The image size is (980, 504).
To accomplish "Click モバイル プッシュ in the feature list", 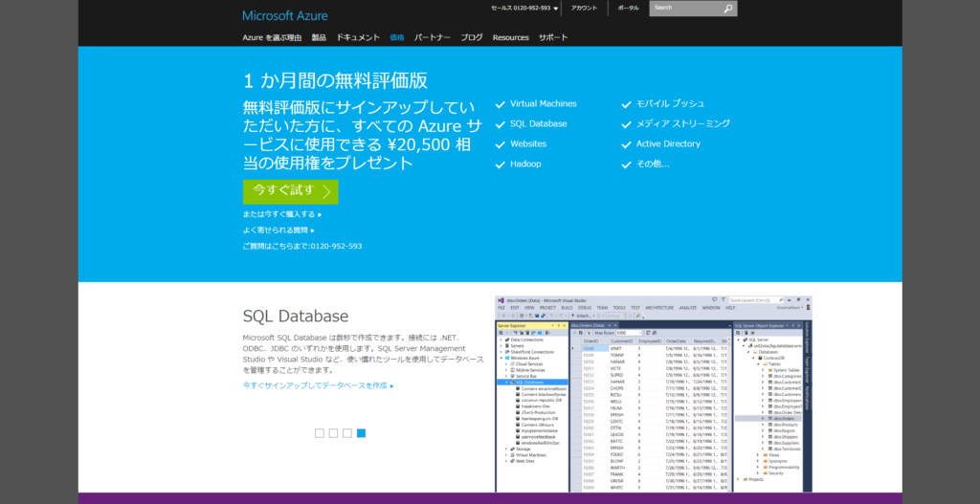I will click(x=670, y=103).
